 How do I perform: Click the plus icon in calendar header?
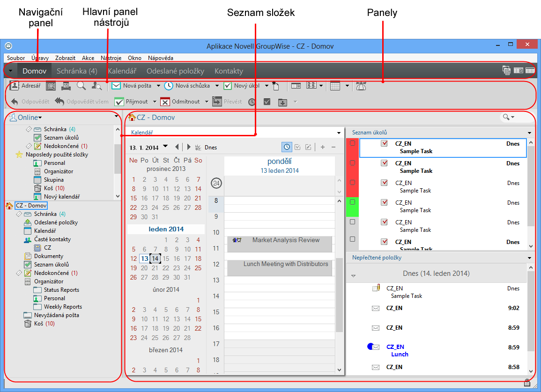click(323, 147)
